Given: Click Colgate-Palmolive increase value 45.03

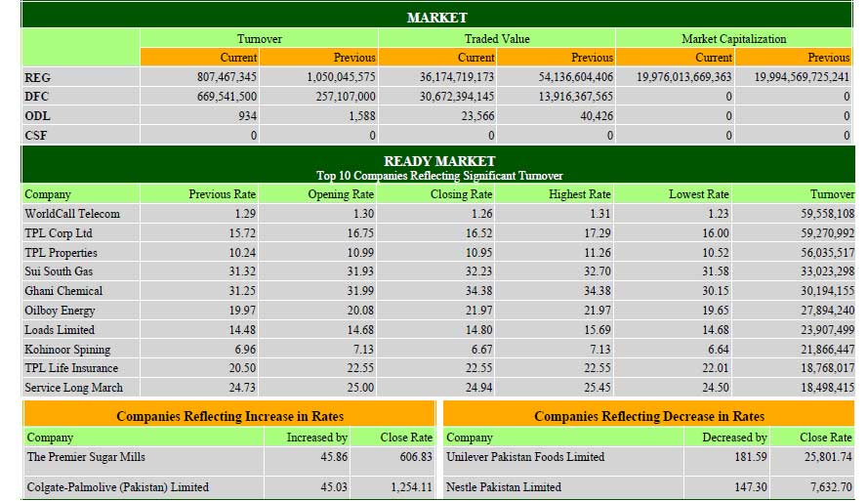Looking at the screenshot, I should [334, 487].
